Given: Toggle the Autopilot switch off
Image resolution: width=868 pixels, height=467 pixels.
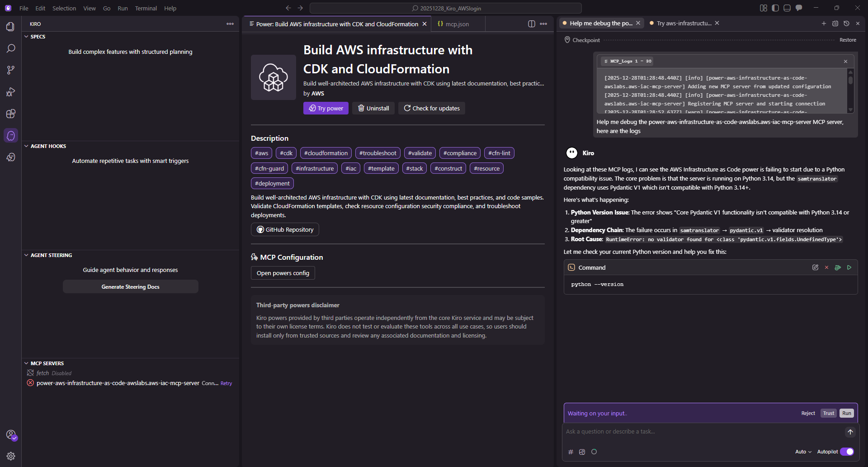Looking at the screenshot, I should point(847,452).
